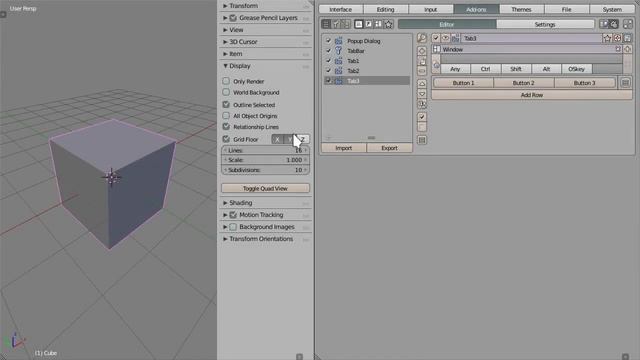Uncheck Relationship Lines
The width and height of the screenshot is (640, 360).
(x=226, y=127)
